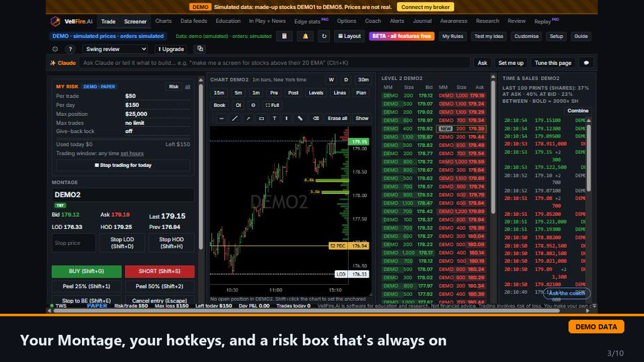Click SHORT (Shift+S) button
This screenshot has height=362, width=644.
pyautogui.click(x=159, y=271)
